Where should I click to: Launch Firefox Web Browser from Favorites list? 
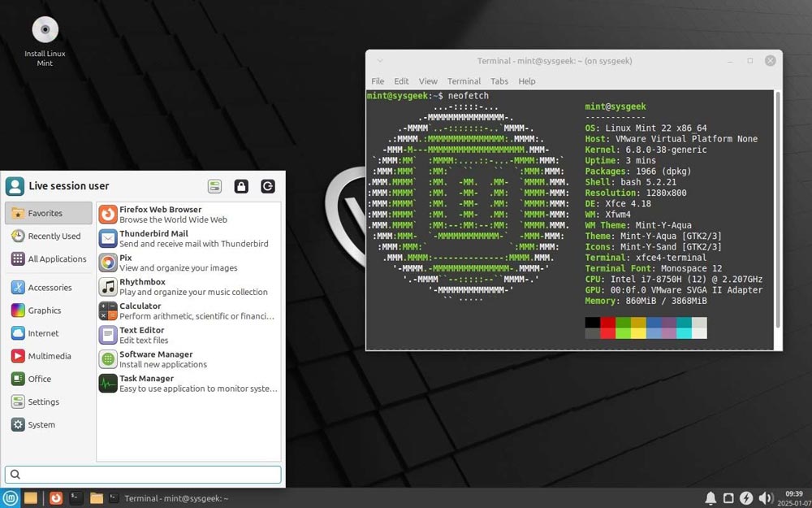[160, 215]
